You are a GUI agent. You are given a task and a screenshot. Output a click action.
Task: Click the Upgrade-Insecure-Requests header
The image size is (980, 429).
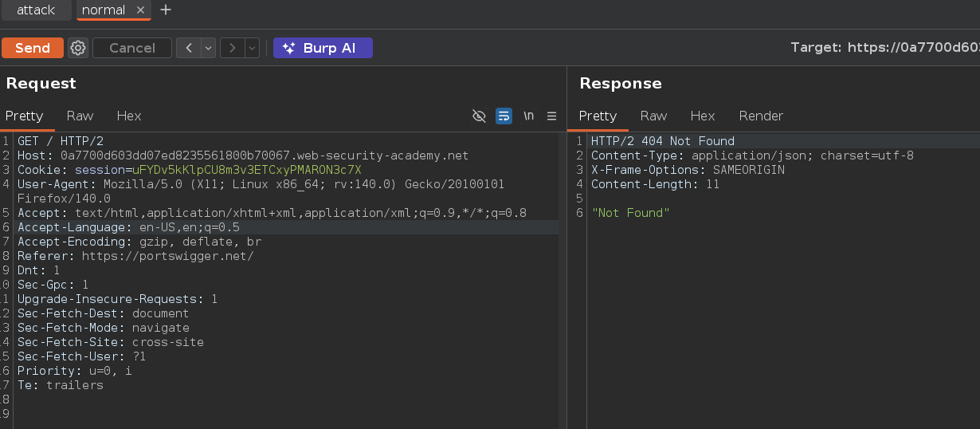tap(118, 299)
